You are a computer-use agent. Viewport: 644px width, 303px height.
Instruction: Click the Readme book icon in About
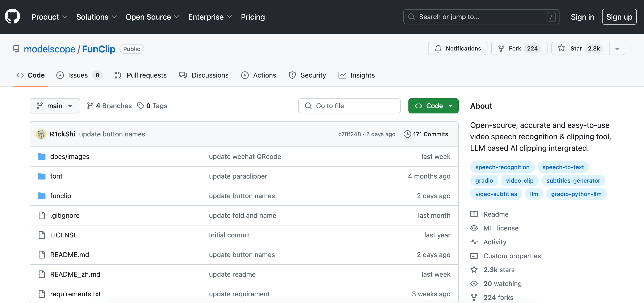click(x=474, y=214)
